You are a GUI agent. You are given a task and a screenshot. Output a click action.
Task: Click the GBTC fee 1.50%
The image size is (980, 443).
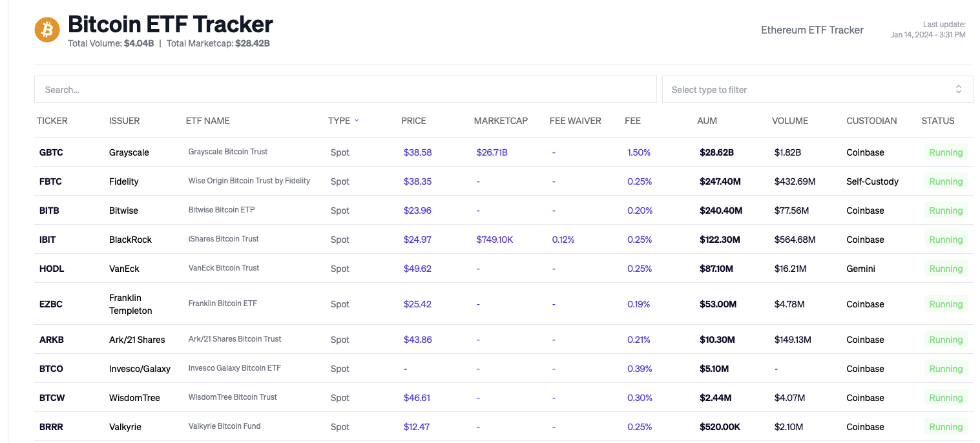639,152
